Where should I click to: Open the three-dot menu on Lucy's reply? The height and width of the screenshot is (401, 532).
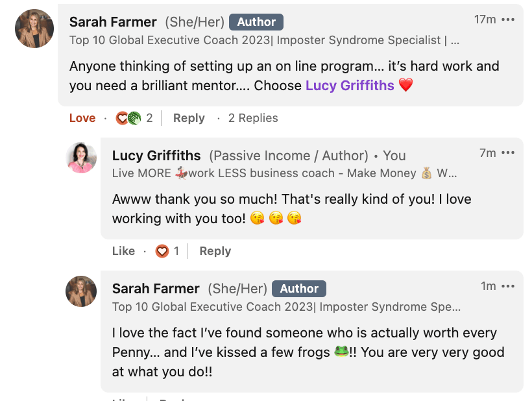(508, 153)
